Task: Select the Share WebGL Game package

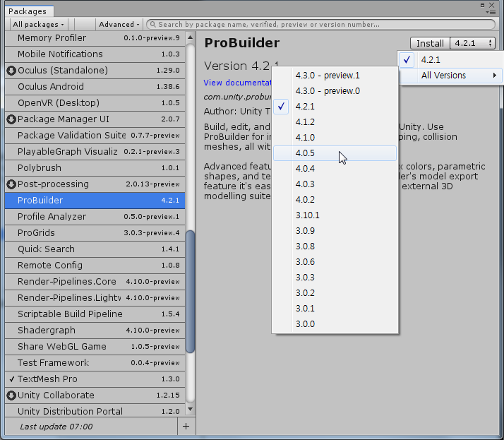Action: (95, 346)
